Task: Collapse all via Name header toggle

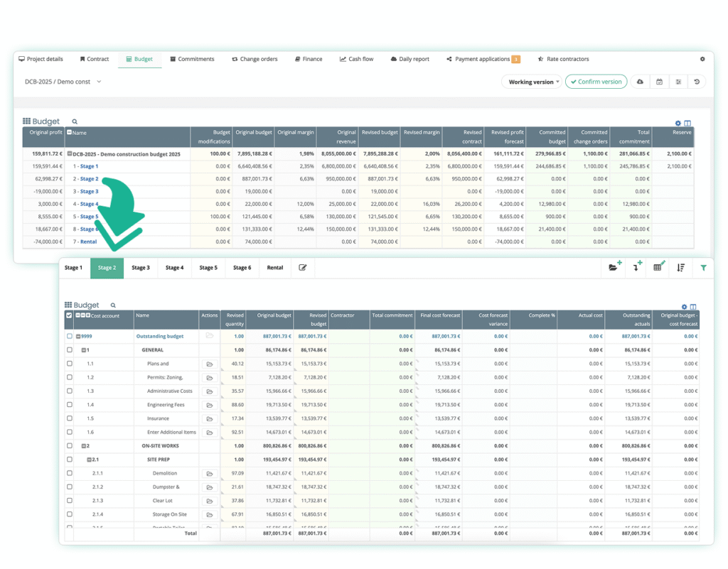Action: 69,132
